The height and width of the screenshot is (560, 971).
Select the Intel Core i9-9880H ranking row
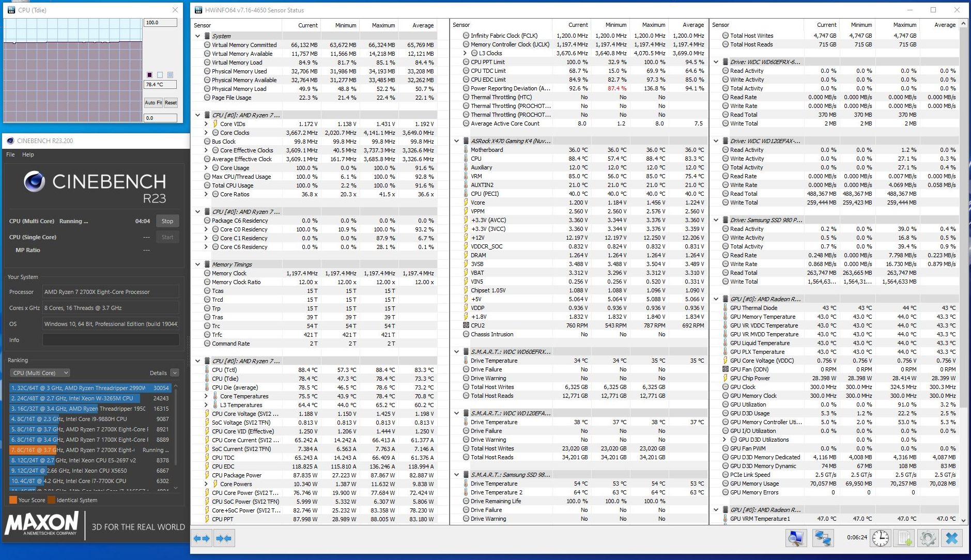90,419
